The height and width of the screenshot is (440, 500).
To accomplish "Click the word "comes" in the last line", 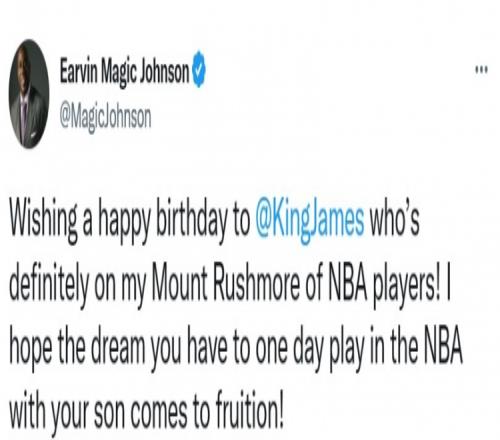I will coord(159,413).
